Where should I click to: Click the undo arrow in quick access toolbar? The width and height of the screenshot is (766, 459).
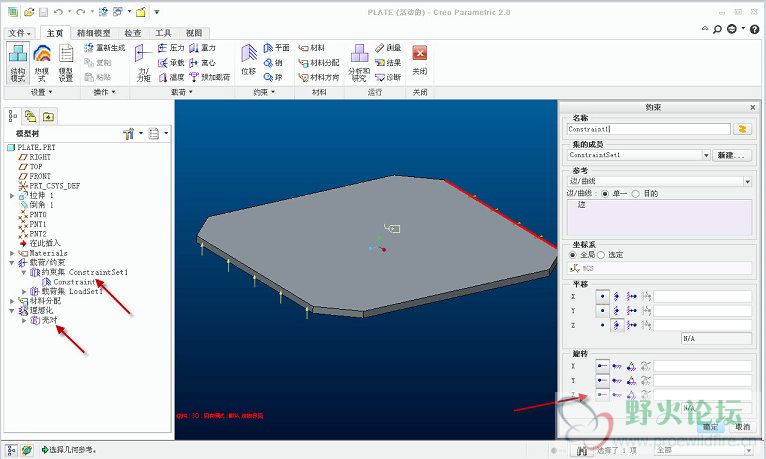tap(58, 12)
